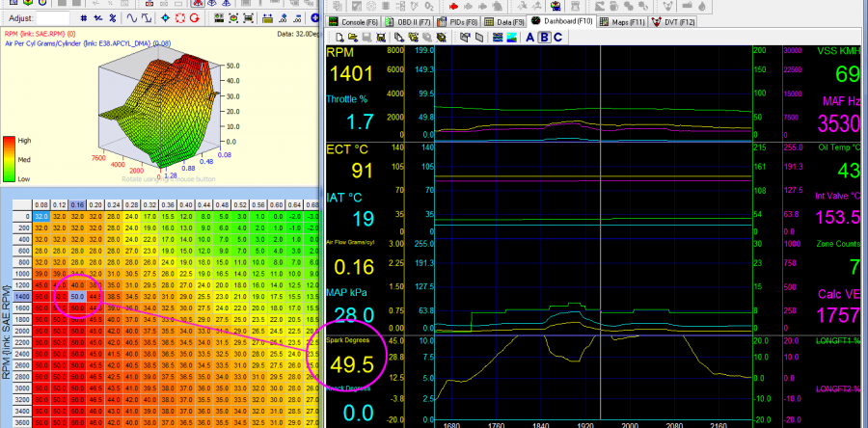Click the yellow ruler column-width icon
868x428 pixels.
click(x=268, y=17)
